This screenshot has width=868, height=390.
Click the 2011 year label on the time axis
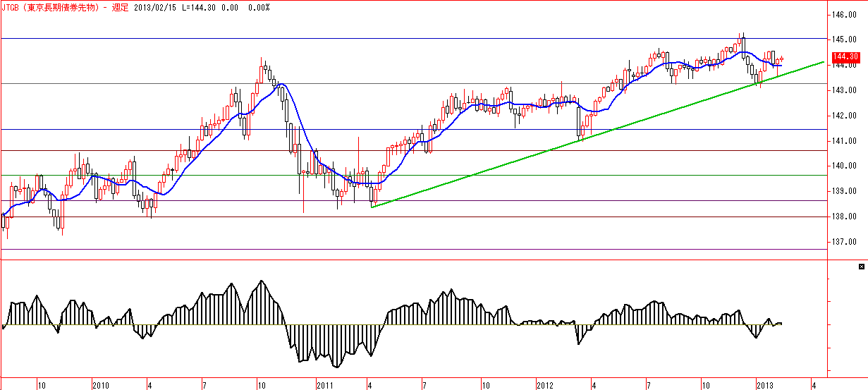[325, 385]
